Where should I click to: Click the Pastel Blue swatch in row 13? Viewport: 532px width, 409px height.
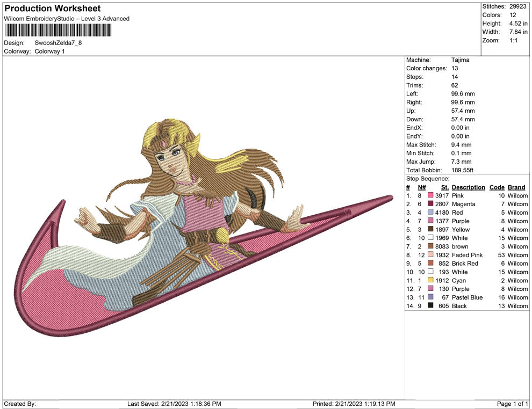[x=430, y=297]
